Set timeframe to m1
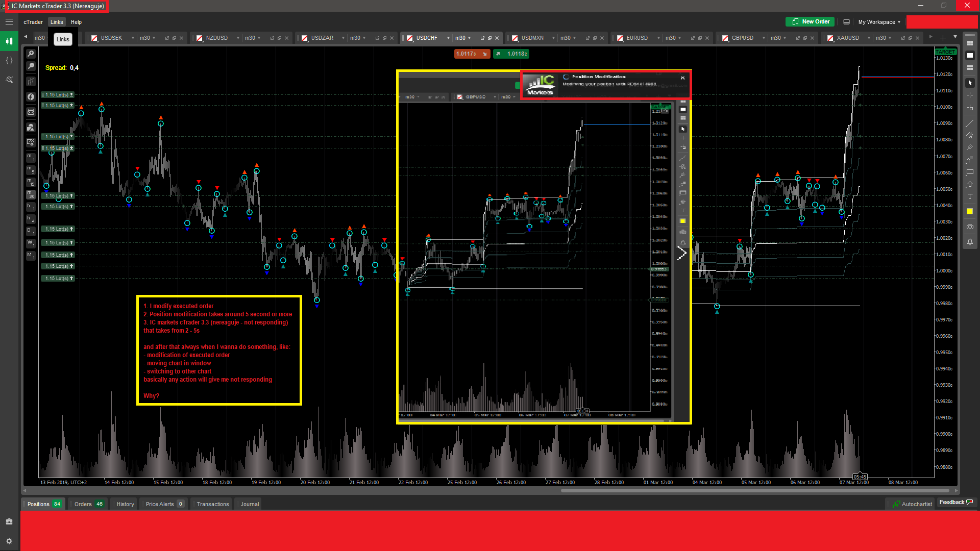The image size is (980, 551). click(x=31, y=158)
